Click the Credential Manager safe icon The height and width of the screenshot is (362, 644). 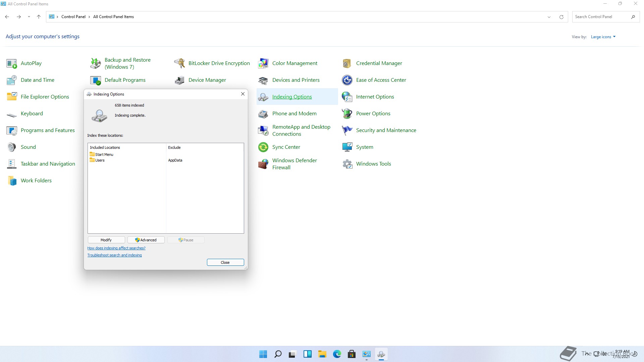(347, 63)
